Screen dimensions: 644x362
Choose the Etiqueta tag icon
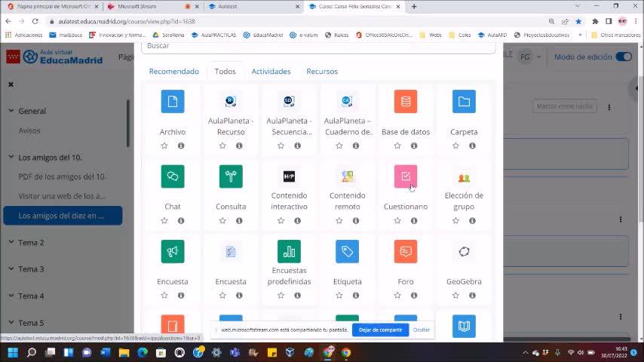[347, 251]
